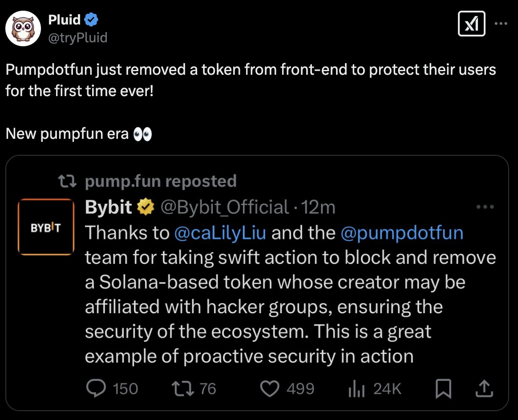Open the three-dot menu on Bybit's tweet
The width and height of the screenshot is (518, 420).
point(485,206)
